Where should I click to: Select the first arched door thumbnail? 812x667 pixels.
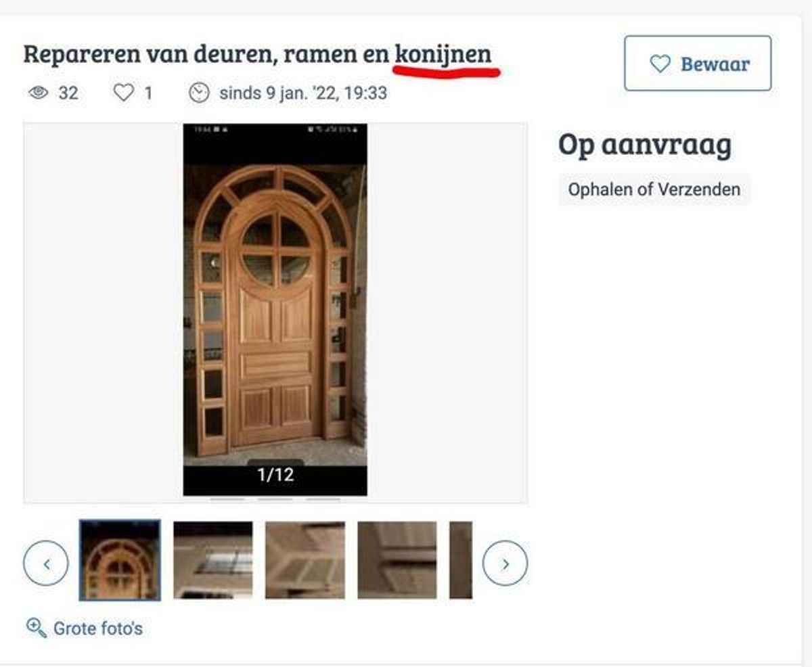pyautogui.click(x=120, y=560)
